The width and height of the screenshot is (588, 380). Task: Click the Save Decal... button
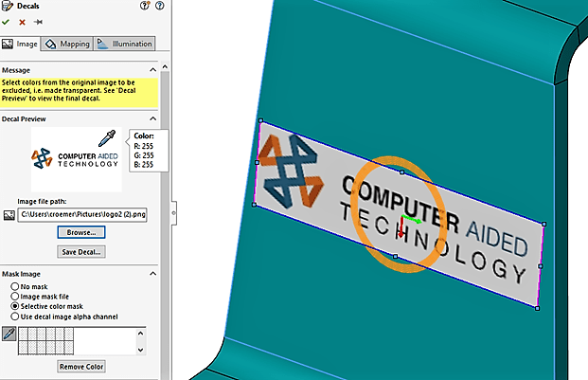(x=81, y=252)
